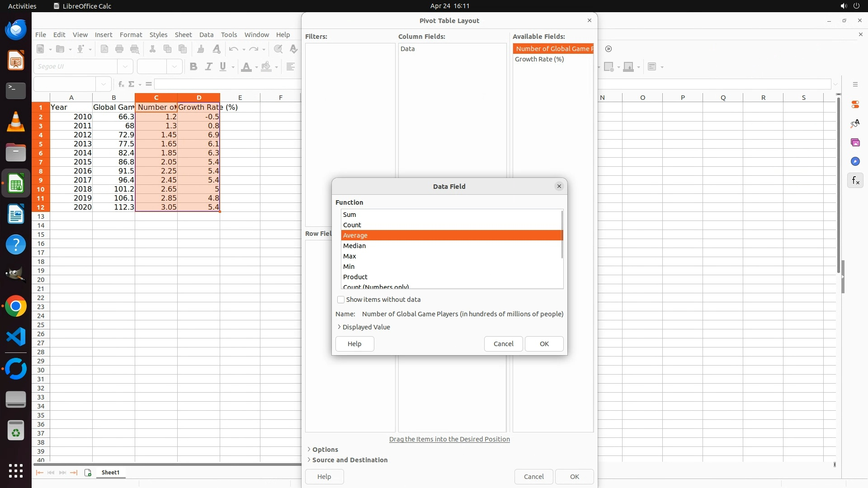
Task: Cancel the Pivot Table Layout dialog
Action: (x=533, y=477)
